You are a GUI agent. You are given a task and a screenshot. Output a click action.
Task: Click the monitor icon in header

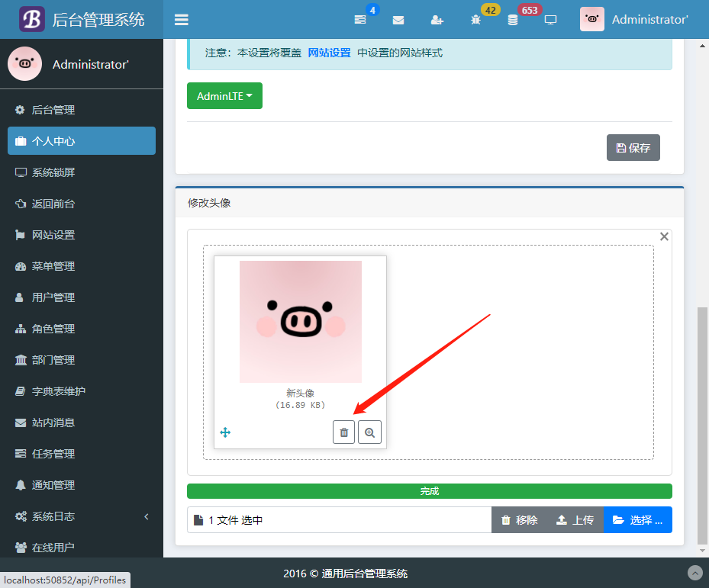pyautogui.click(x=550, y=20)
